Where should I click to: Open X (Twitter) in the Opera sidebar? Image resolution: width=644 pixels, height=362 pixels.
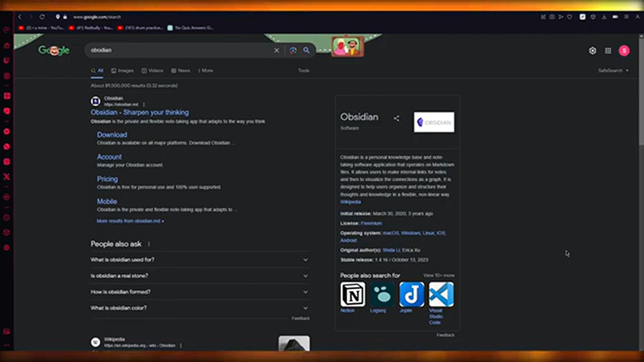point(7,177)
